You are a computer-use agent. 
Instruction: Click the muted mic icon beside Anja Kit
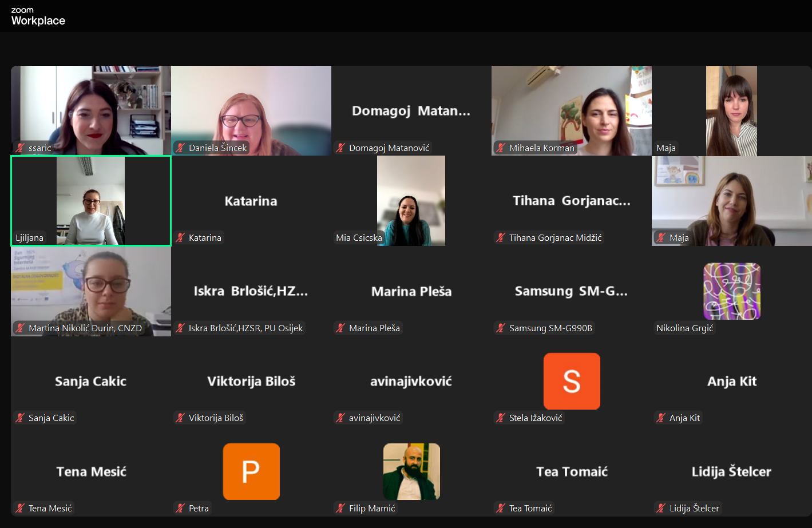[x=661, y=418]
